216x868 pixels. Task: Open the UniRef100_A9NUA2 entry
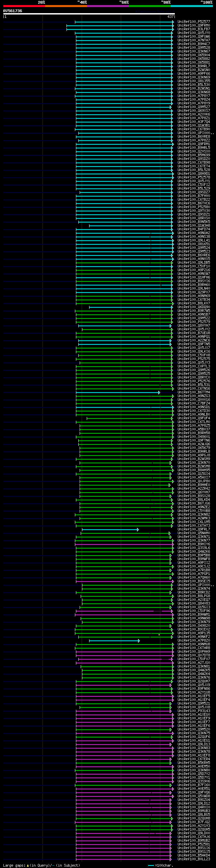coord(194,233)
